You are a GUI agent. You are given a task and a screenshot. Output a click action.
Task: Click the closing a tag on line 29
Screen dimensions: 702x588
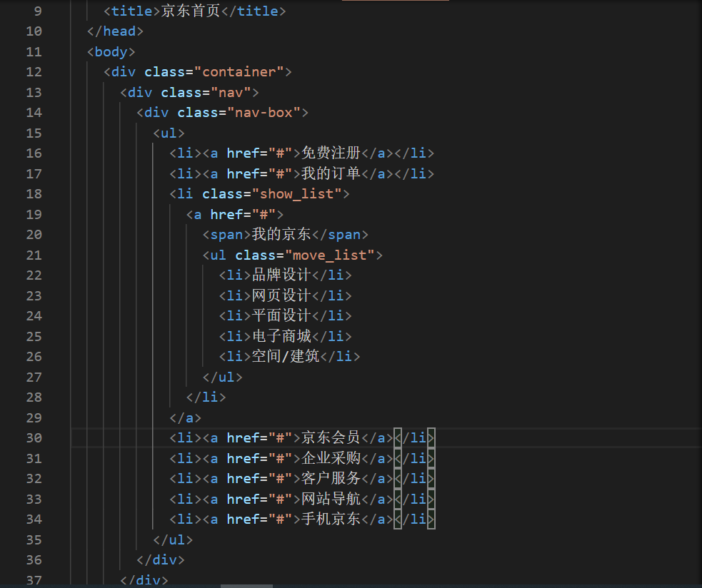(x=186, y=418)
